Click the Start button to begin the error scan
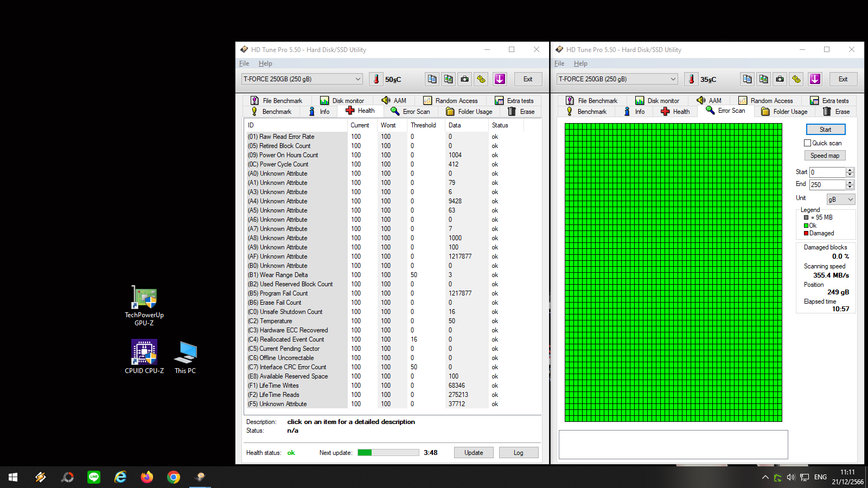 click(x=825, y=130)
